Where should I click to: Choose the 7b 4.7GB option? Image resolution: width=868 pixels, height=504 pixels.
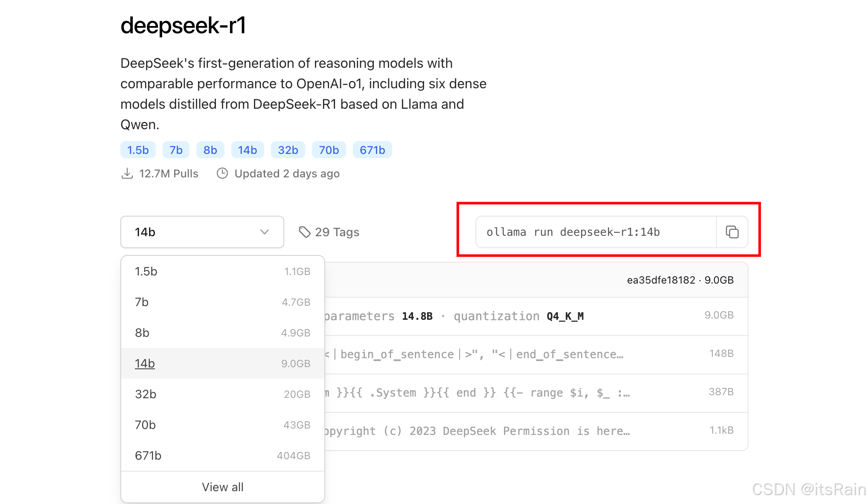click(223, 302)
